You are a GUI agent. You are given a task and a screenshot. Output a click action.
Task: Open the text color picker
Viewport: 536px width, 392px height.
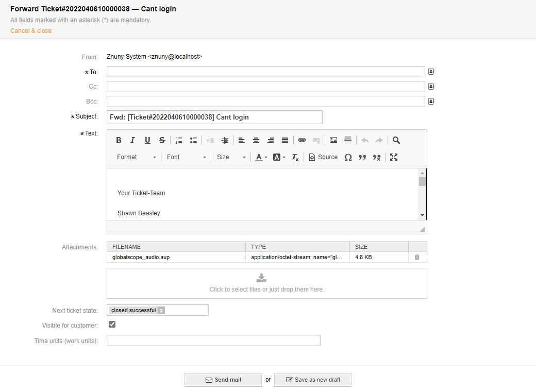(261, 157)
